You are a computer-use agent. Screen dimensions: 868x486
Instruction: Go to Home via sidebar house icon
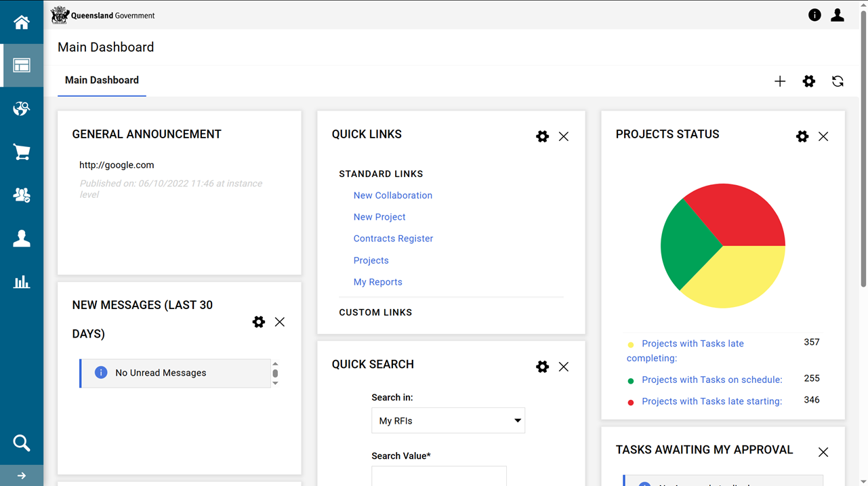click(22, 22)
